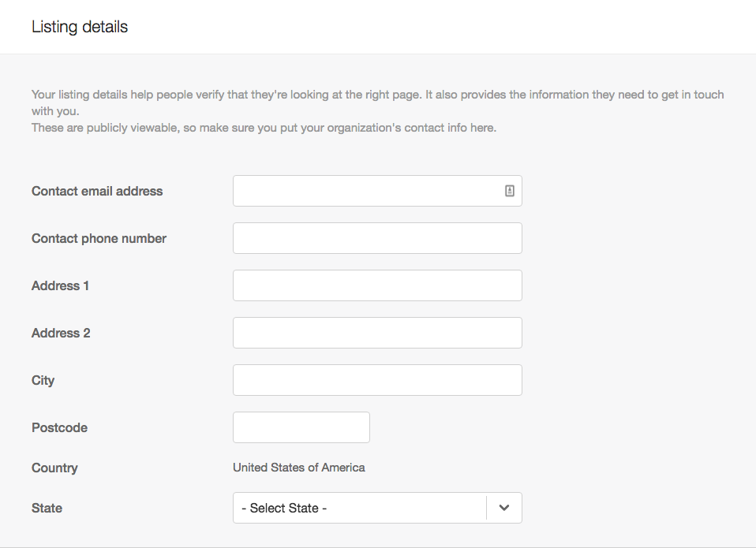Viewport: 756px width, 548px height.
Task: Click the Address 2 label
Action: click(61, 333)
